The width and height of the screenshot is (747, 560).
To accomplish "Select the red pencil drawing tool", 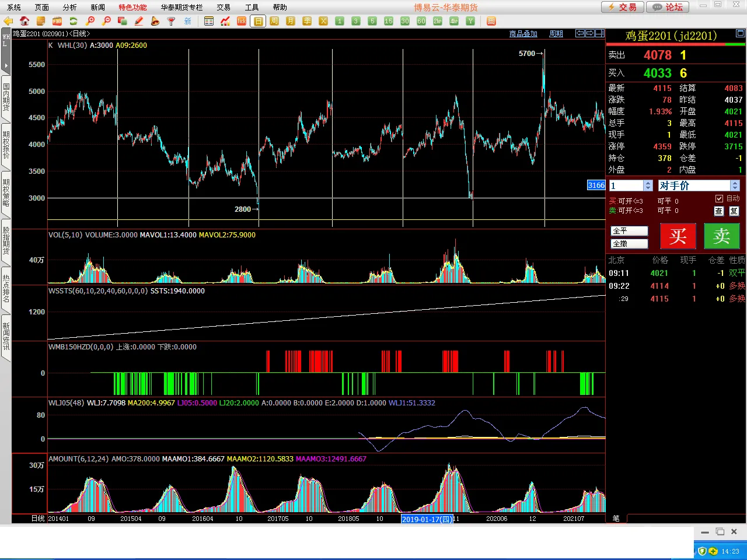I will 139,21.
